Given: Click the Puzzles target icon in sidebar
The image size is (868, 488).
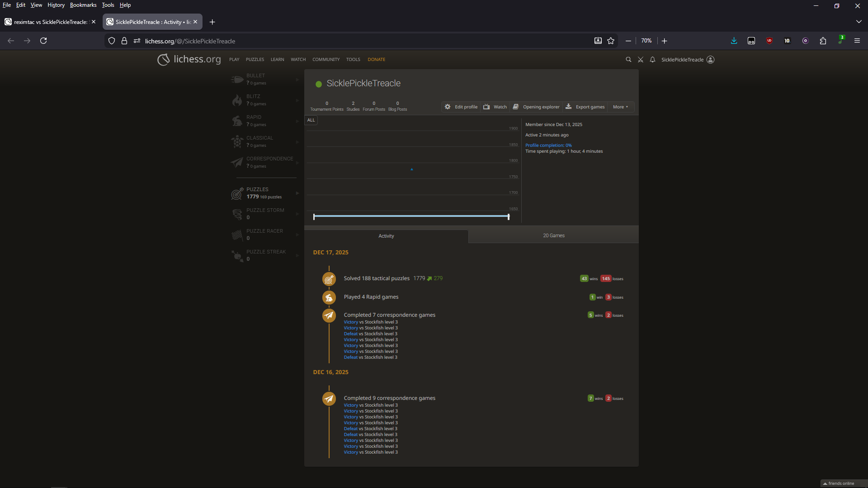Looking at the screenshot, I should [237, 194].
